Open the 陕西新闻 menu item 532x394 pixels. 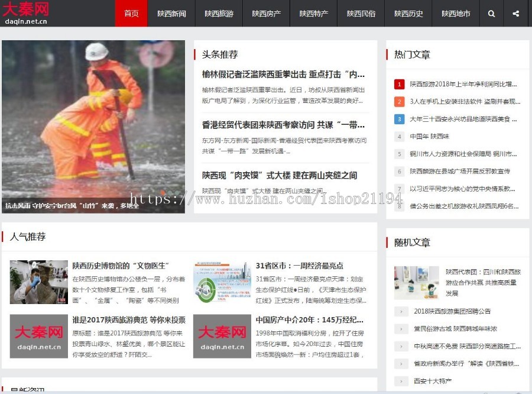(x=171, y=14)
